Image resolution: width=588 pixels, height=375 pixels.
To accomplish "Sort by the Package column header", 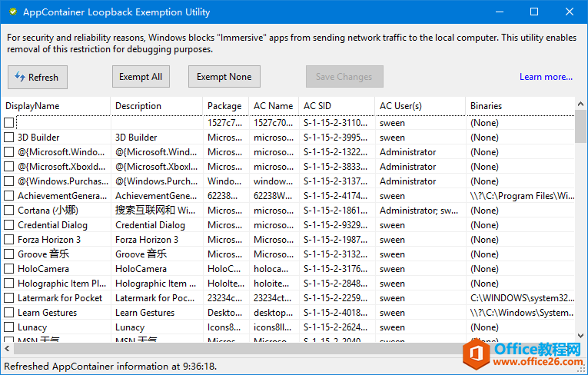I will point(226,106).
